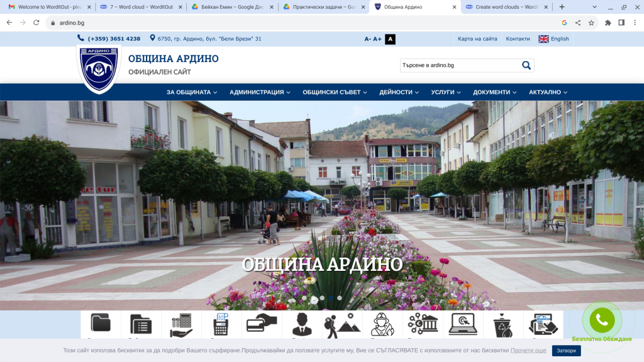Click the Ardino municipality coat of arms logo
644x362 pixels.
99,68
